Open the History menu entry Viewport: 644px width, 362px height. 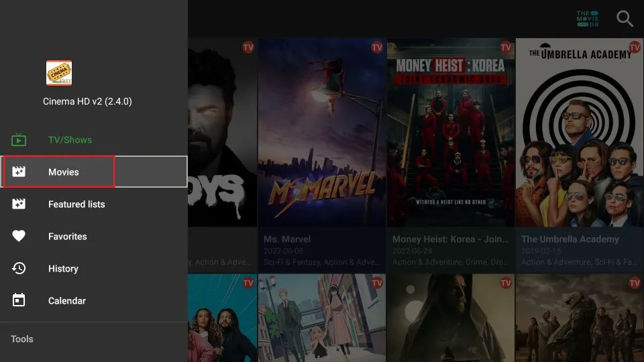[63, 269]
